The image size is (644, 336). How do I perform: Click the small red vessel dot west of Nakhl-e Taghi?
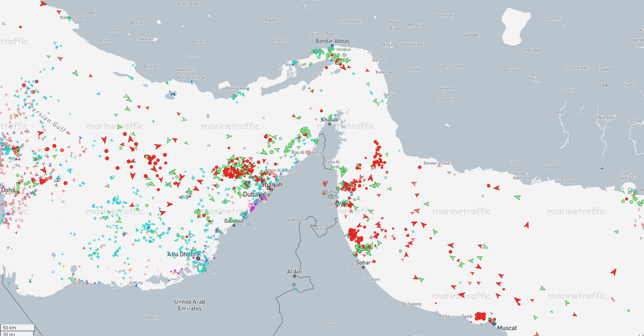pos(20,27)
